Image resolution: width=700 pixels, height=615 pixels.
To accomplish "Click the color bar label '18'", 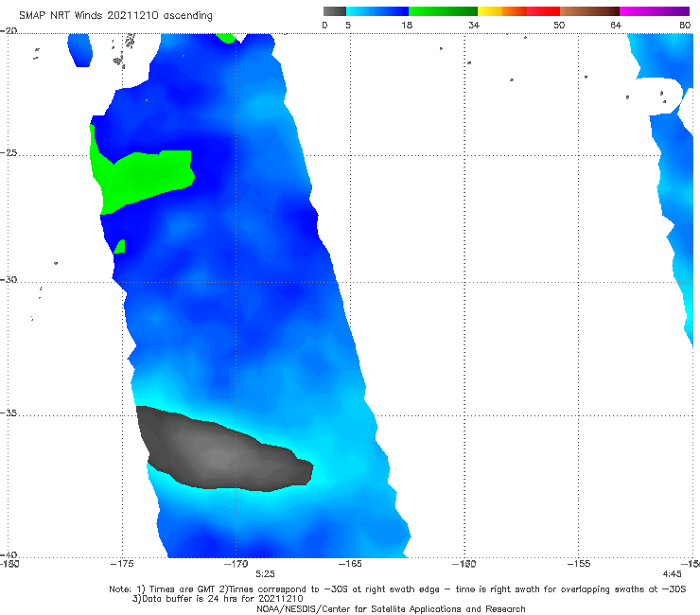I will (407, 25).
